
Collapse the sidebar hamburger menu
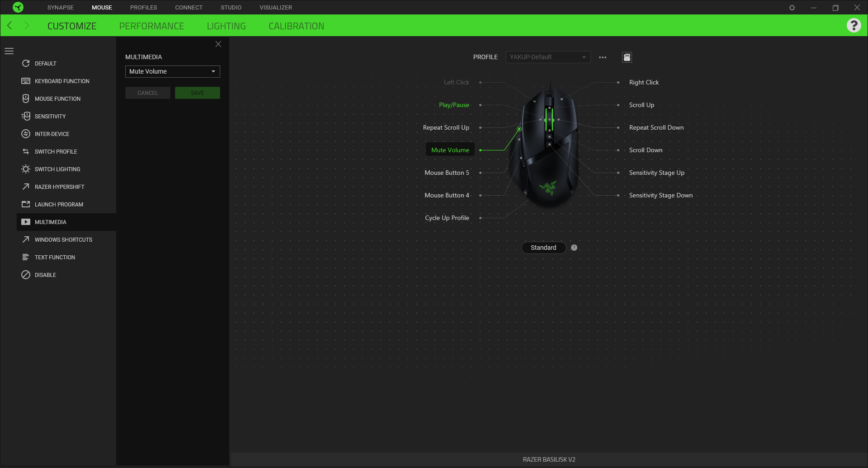pyautogui.click(x=9, y=51)
